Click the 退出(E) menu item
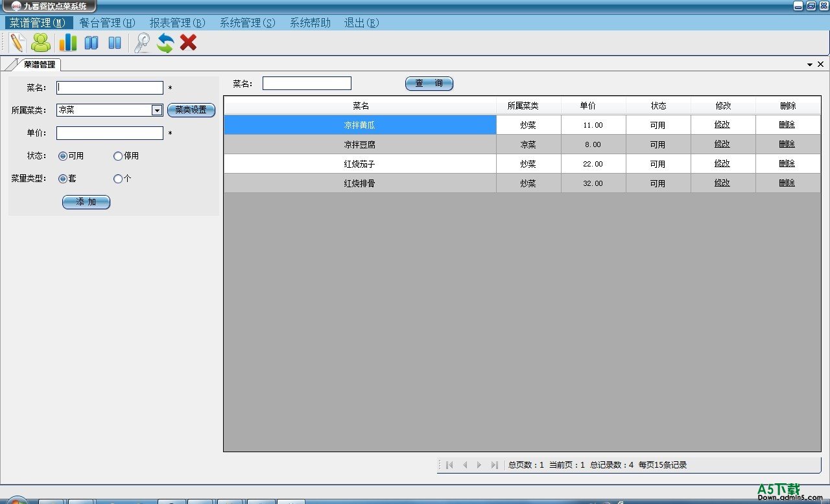830x504 pixels. pyautogui.click(x=361, y=23)
